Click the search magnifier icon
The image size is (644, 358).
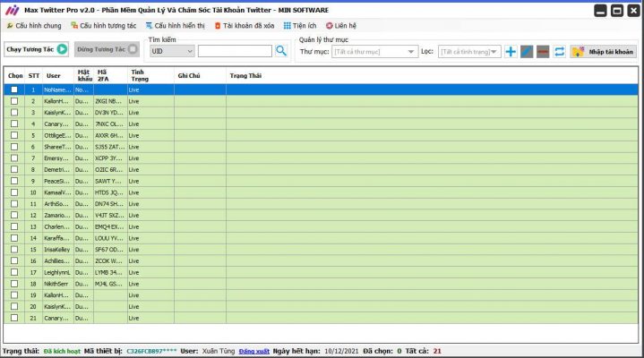[281, 51]
